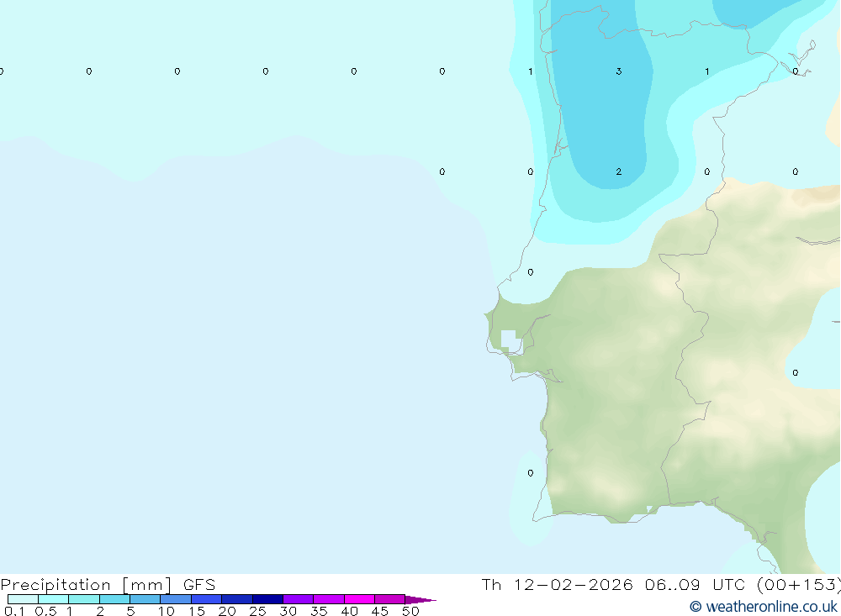This screenshot has height=616, width=841.
Task: Click the purple swatch between 30 and 35
Action: tap(299, 599)
